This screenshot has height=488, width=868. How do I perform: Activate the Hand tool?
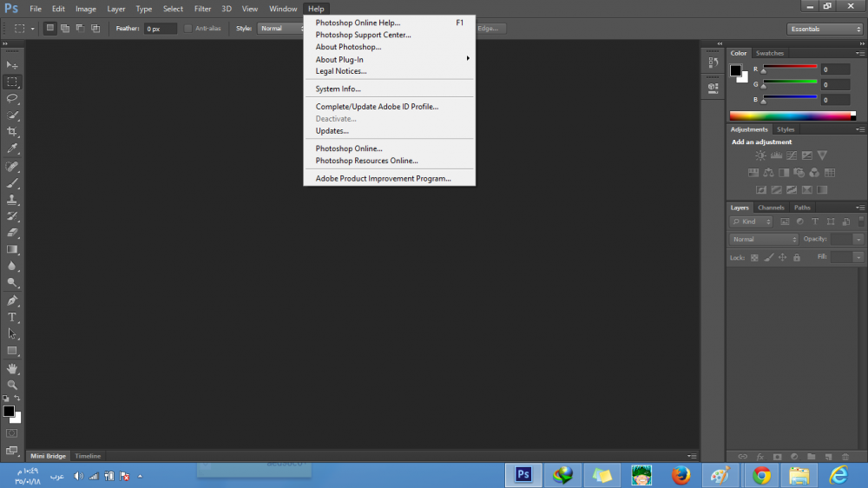coord(12,368)
